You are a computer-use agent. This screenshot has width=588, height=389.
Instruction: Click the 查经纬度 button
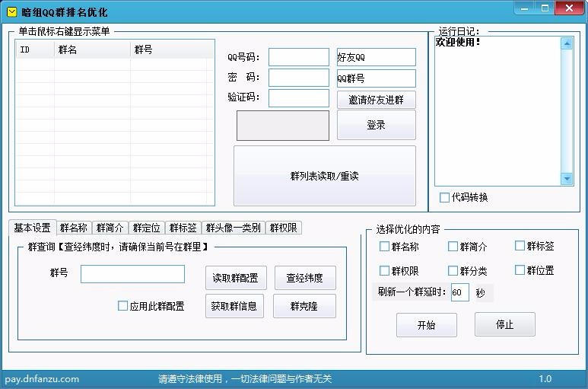(x=305, y=278)
